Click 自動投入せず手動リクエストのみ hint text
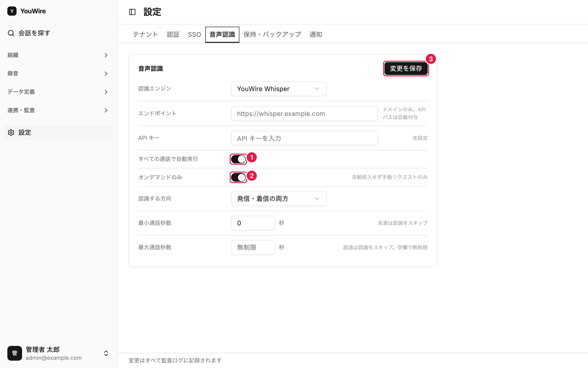This screenshot has height=368, width=588. tap(390, 177)
